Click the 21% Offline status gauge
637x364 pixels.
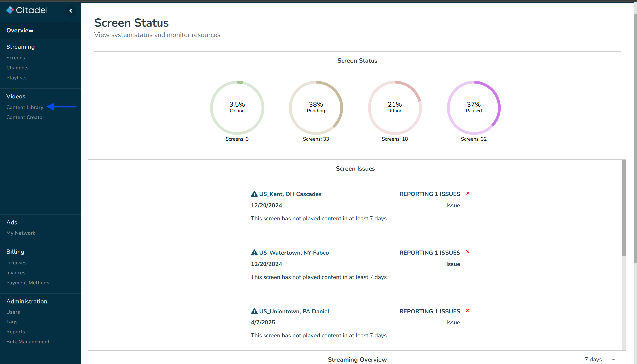[395, 108]
